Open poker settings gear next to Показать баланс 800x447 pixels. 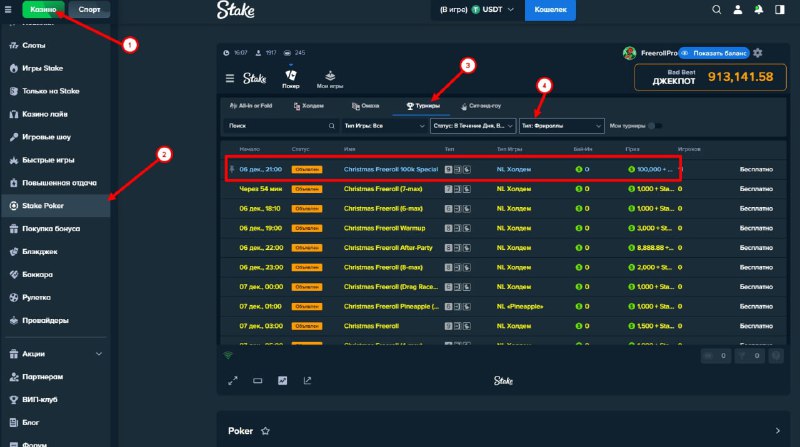757,52
